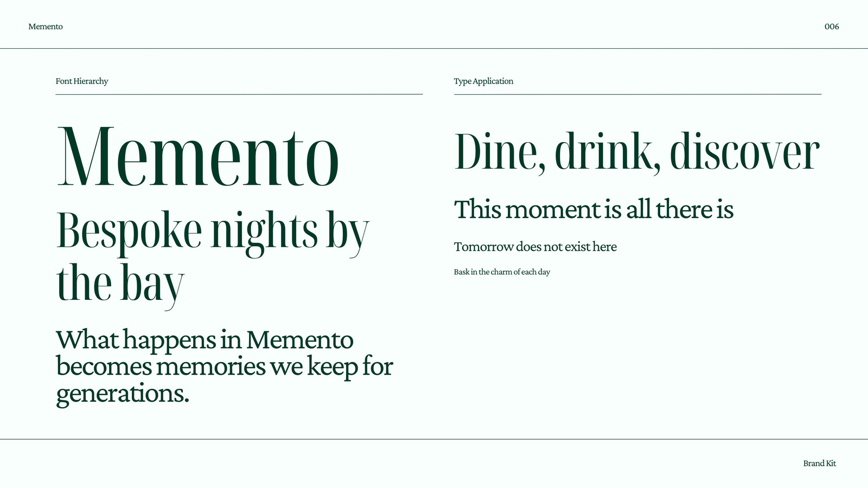Screen dimensions: 868x488
Task: Click 'Tomorrow does not exist here' text
Action: click(x=535, y=247)
